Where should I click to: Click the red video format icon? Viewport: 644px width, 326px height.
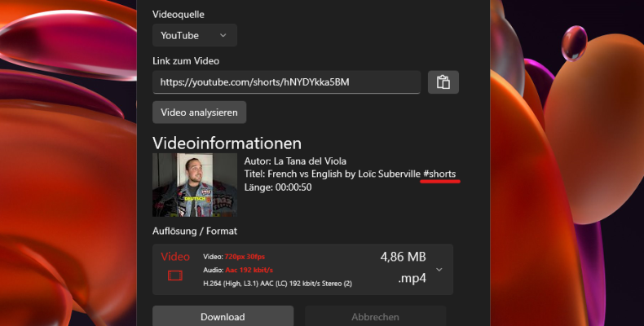(x=175, y=275)
